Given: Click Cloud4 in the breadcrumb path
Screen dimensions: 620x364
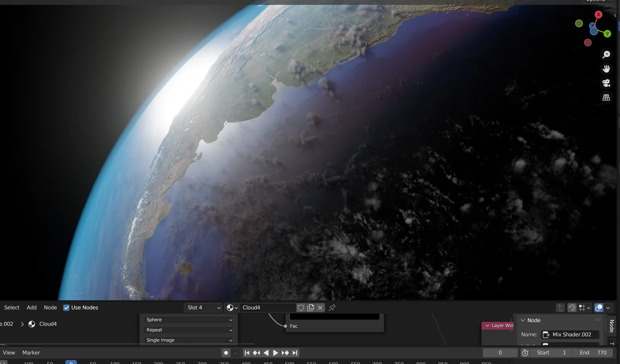Looking at the screenshot, I should [x=48, y=324].
